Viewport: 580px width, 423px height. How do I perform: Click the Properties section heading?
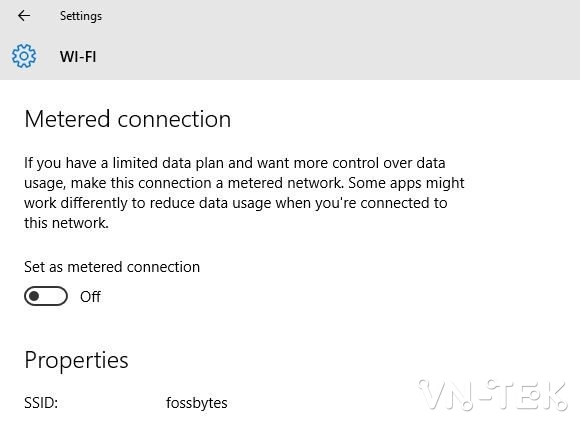pyautogui.click(x=77, y=360)
